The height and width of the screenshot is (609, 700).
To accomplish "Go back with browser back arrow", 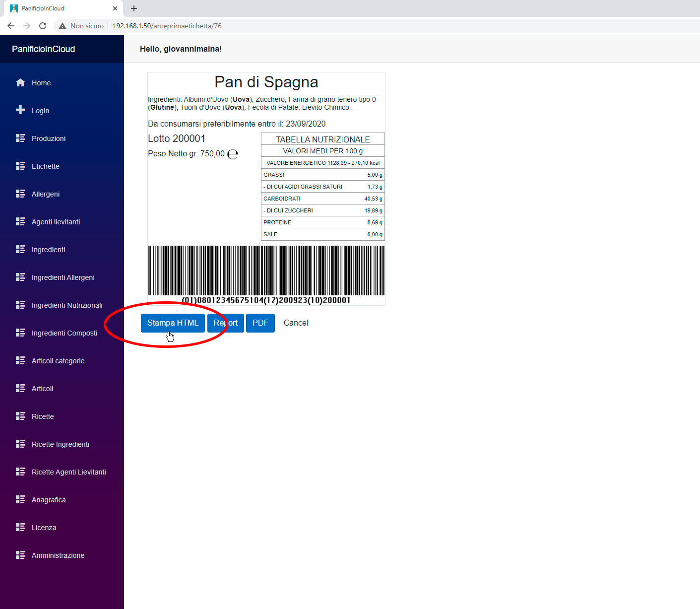I will (11, 26).
